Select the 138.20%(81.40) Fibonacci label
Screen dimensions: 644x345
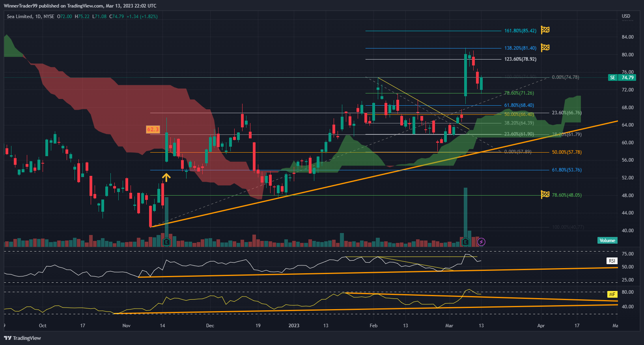520,48
